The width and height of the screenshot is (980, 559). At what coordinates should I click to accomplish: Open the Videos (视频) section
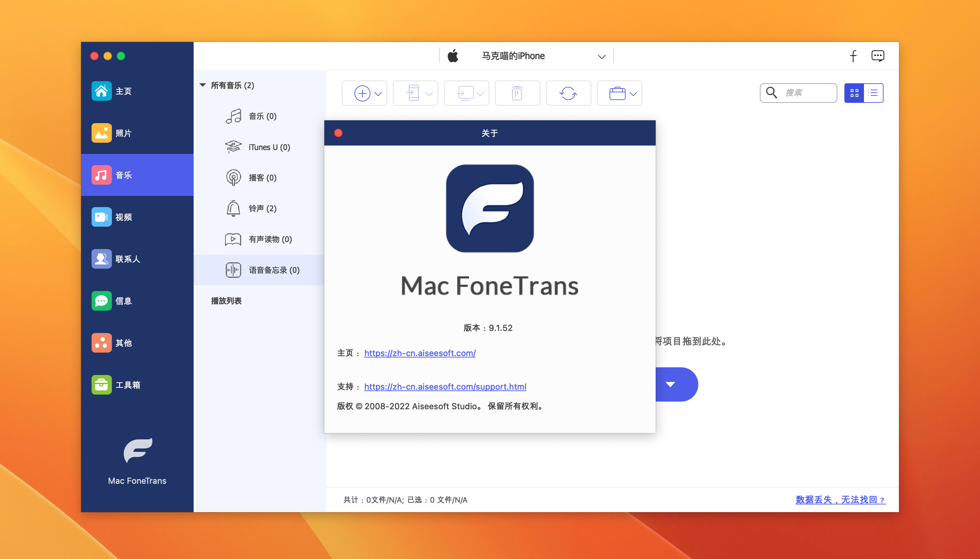[137, 217]
